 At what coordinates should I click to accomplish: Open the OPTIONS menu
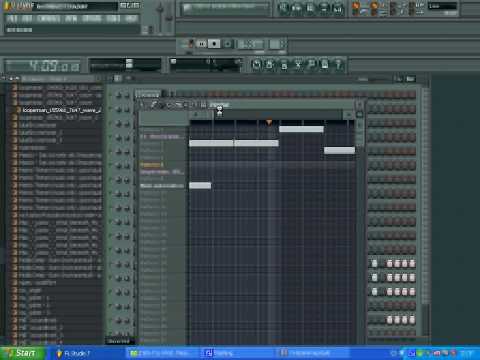pos(92,19)
